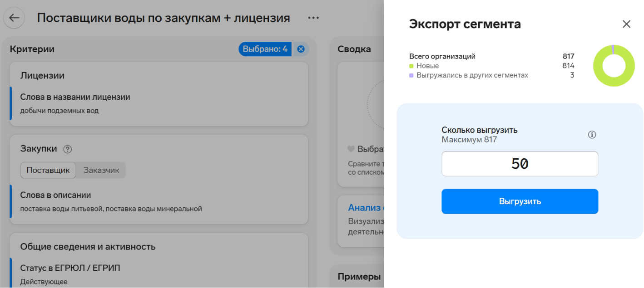The height and width of the screenshot is (288, 644).
Task: Click the Выбрано: 4 badge
Action: (265, 49)
